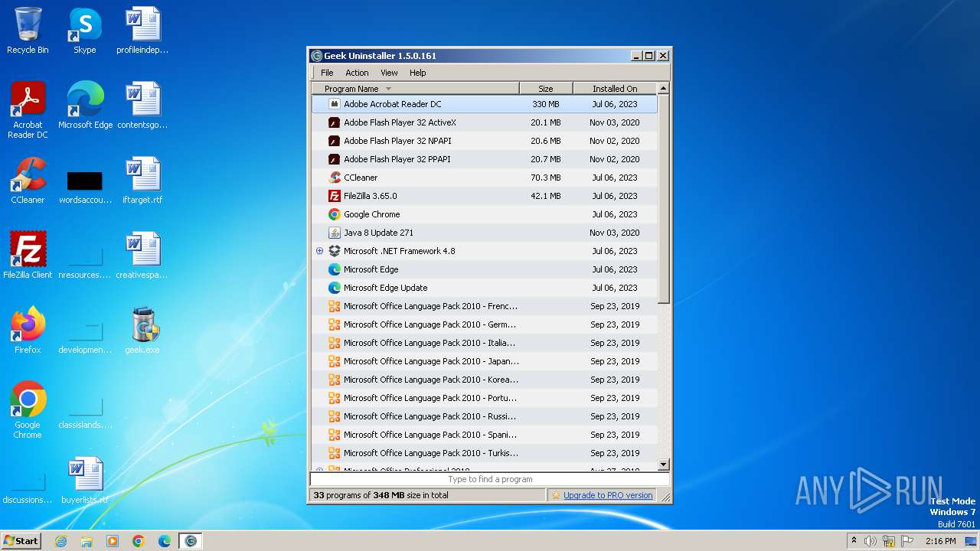Click the list scrollbar up arrow

pos(664,89)
